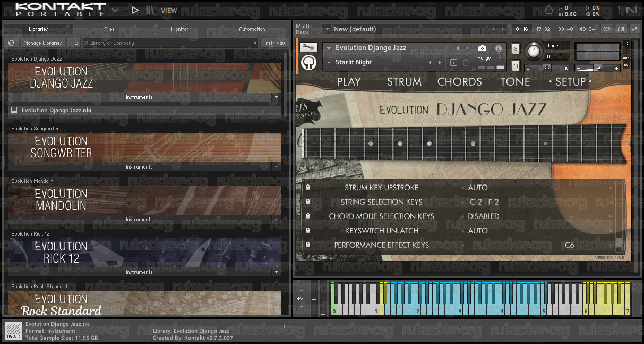Open the multi preset New (default) dropdown
Image resolution: width=644 pixels, height=344 pixels.
327,29
